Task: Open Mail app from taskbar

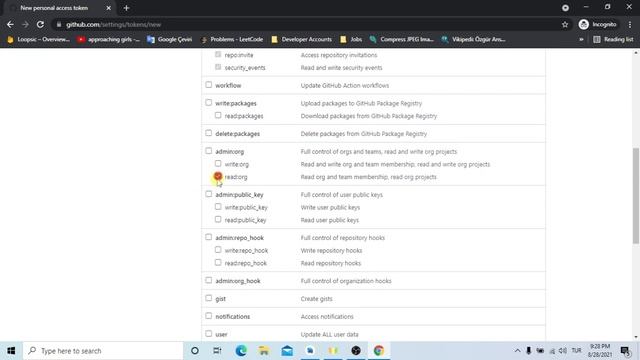Action: pyautogui.click(x=287, y=351)
